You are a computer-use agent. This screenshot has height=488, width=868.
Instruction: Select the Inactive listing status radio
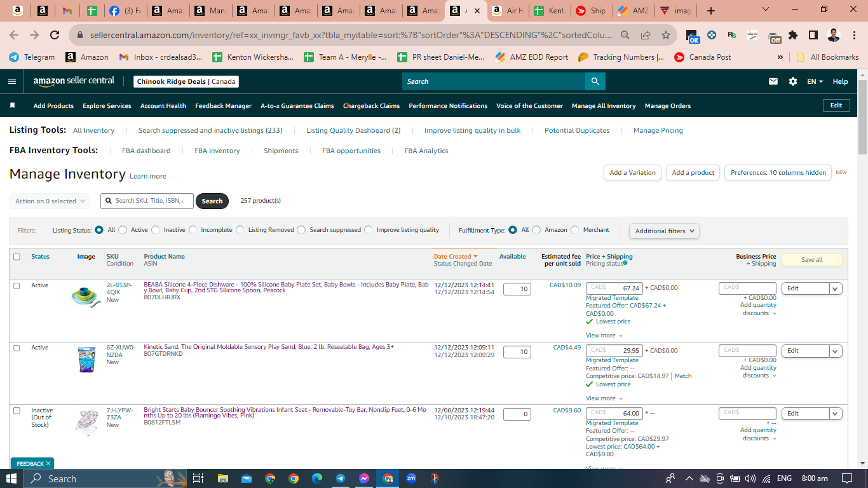coord(155,230)
